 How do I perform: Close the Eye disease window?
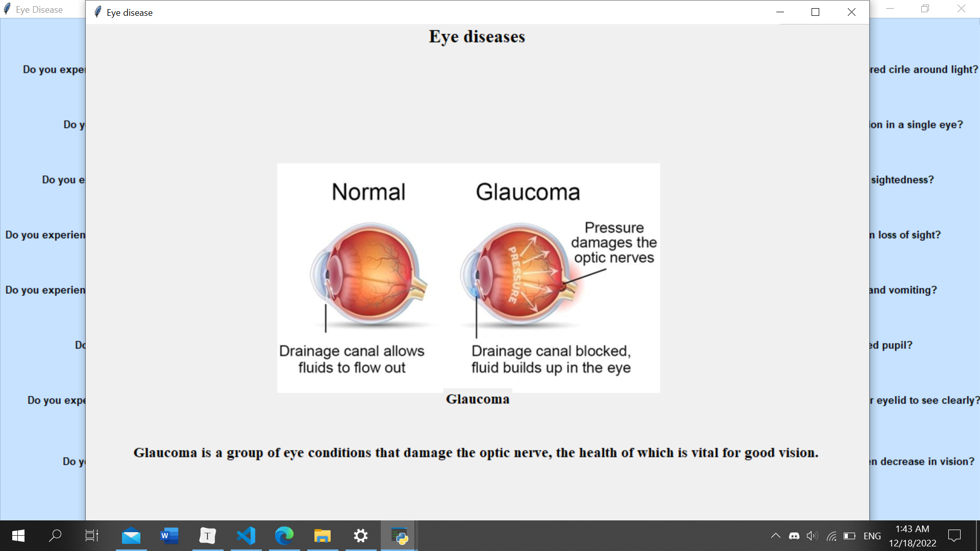(x=851, y=12)
